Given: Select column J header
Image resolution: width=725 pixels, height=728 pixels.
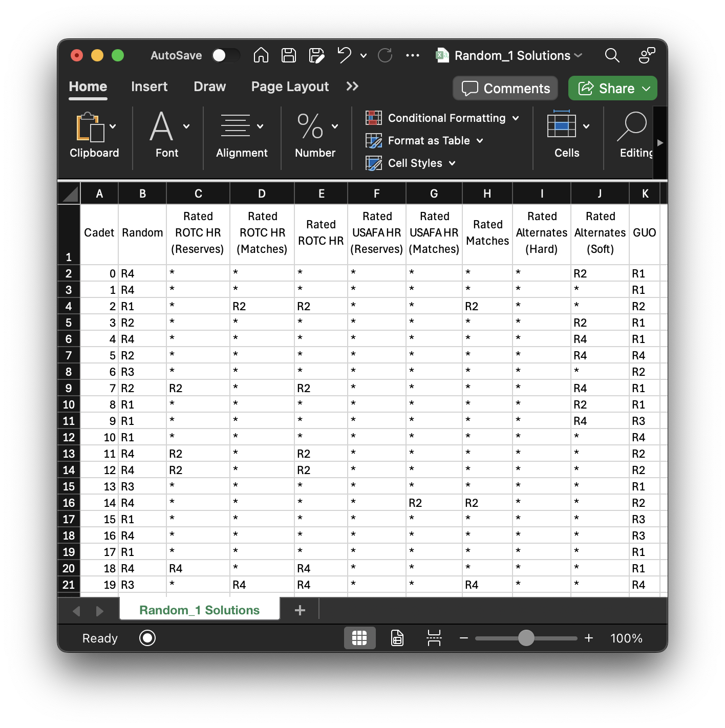Looking at the screenshot, I should tap(600, 194).
